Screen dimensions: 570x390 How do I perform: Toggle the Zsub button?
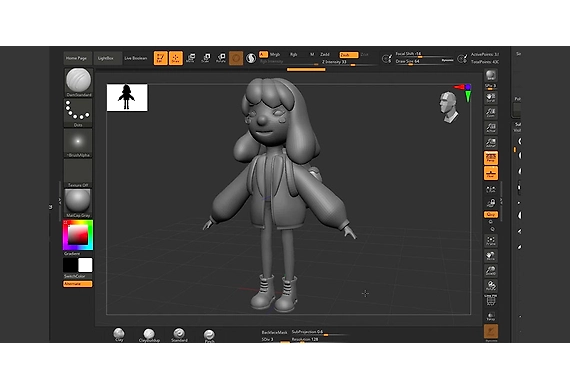pyautogui.click(x=348, y=55)
